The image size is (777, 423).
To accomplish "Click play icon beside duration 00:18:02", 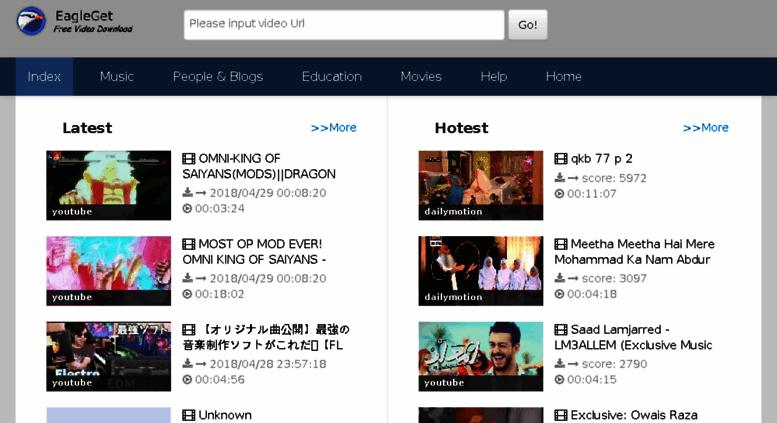I will pos(187,294).
